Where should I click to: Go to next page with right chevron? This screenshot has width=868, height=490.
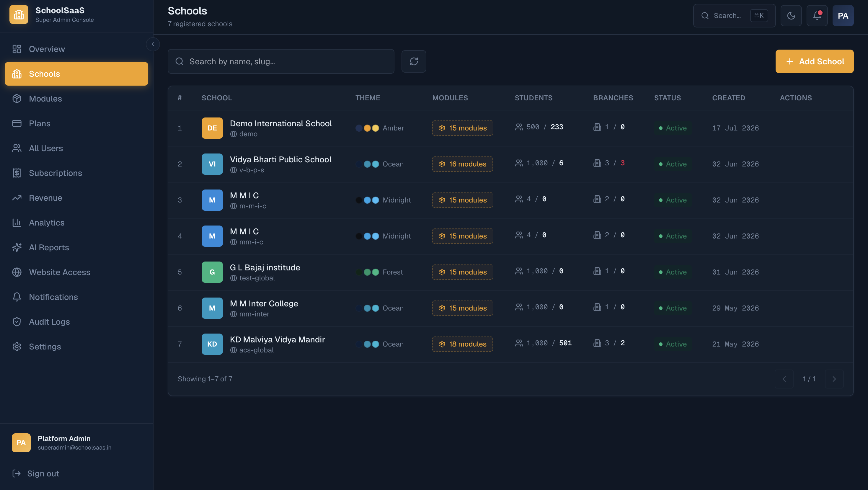coord(834,379)
